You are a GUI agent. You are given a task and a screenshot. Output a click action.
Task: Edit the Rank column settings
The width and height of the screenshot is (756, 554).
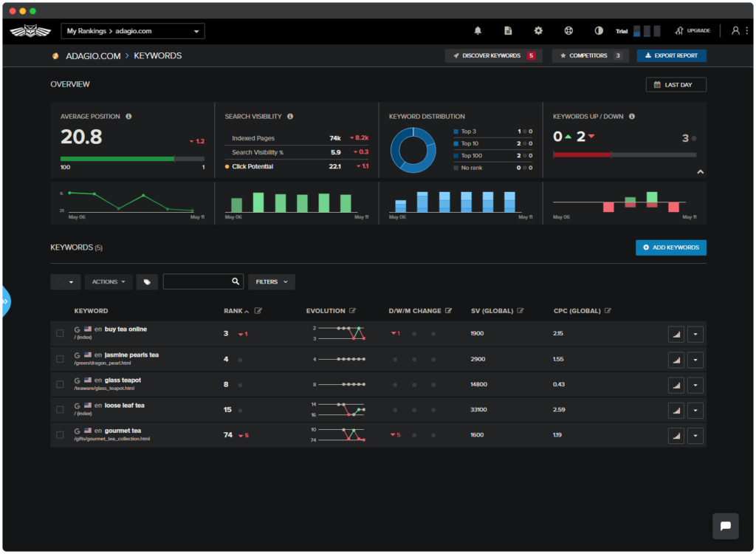[x=258, y=311]
